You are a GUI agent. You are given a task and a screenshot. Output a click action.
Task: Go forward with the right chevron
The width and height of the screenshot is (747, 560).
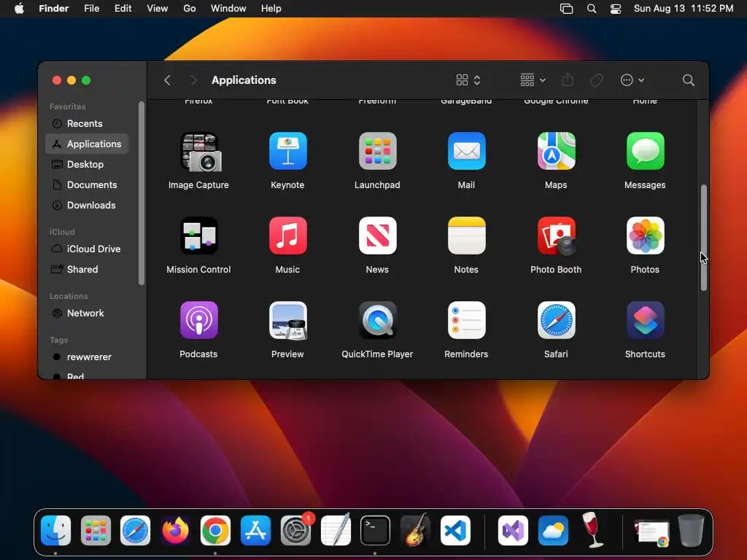(193, 80)
